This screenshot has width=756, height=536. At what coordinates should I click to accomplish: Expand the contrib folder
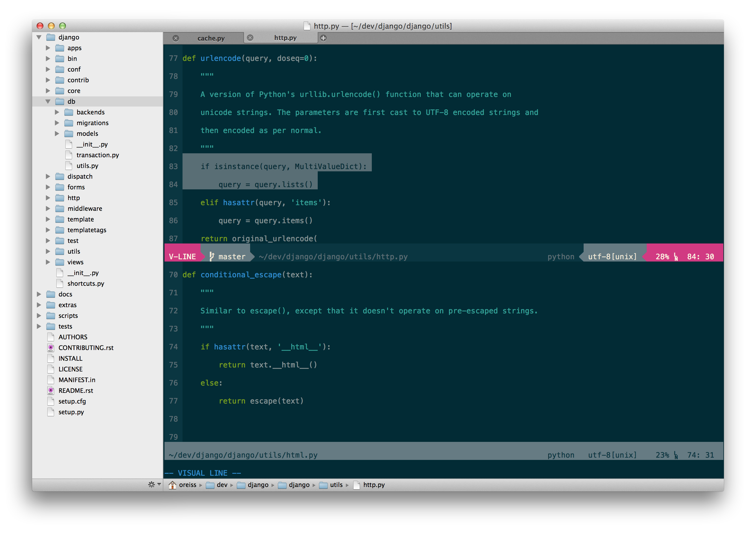point(48,80)
